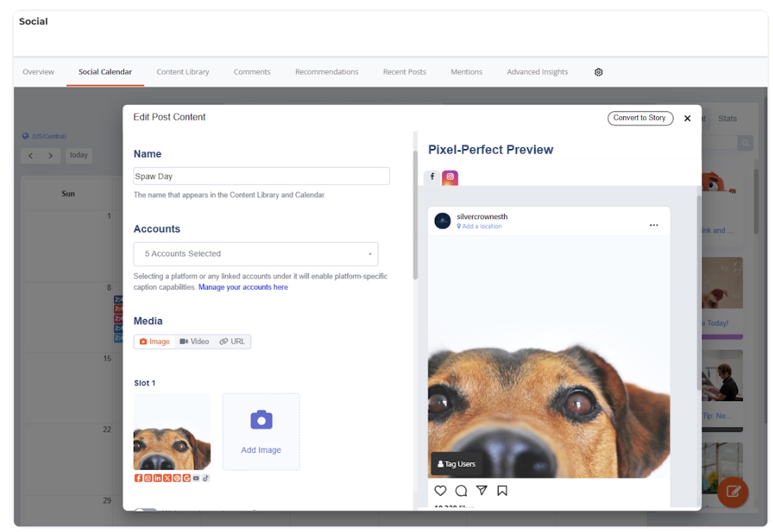This screenshot has height=532, width=773.
Task: Open the Social settings gear icon
Action: pos(598,72)
